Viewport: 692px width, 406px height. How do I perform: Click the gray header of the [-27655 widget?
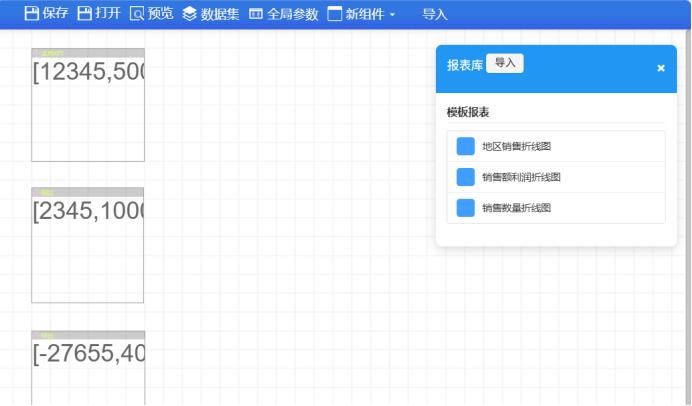pyautogui.click(x=88, y=335)
